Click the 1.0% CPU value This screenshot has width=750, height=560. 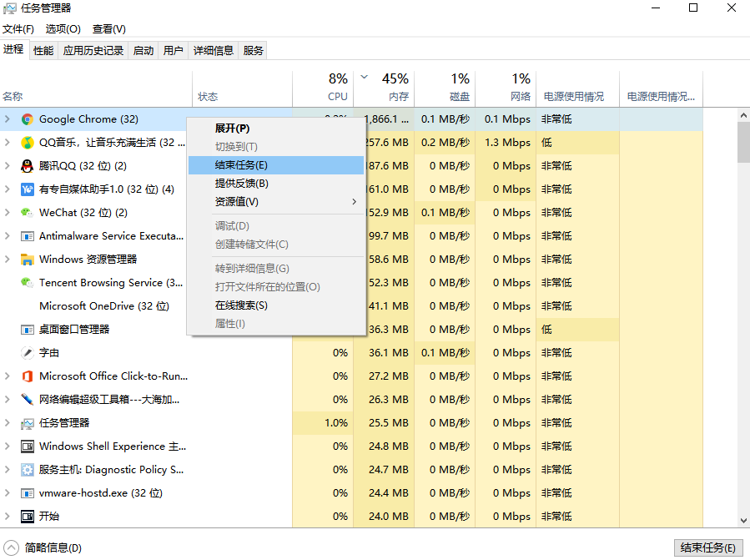[x=336, y=423]
